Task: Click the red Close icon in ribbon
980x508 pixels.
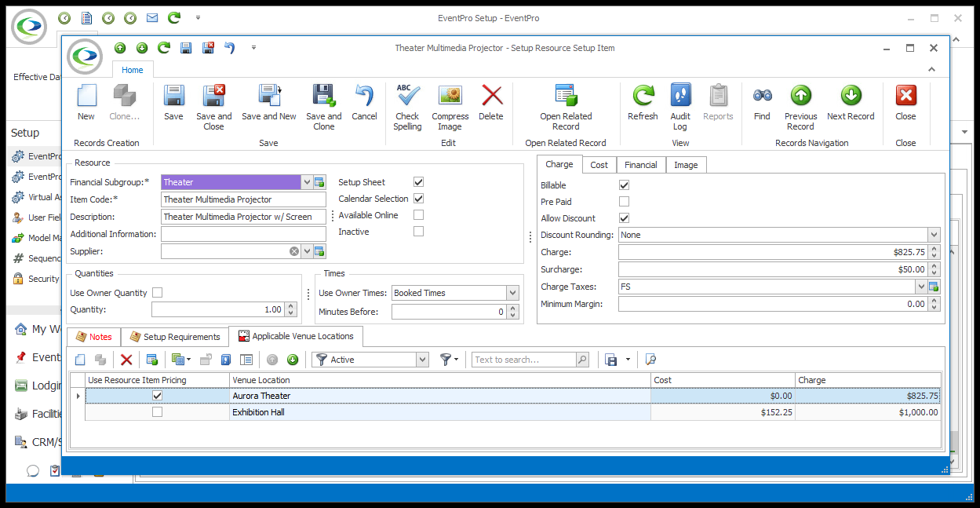Action: [x=905, y=103]
